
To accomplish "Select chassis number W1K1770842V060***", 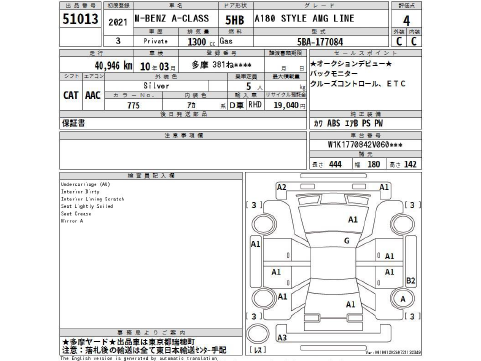I will click(365, 145).
